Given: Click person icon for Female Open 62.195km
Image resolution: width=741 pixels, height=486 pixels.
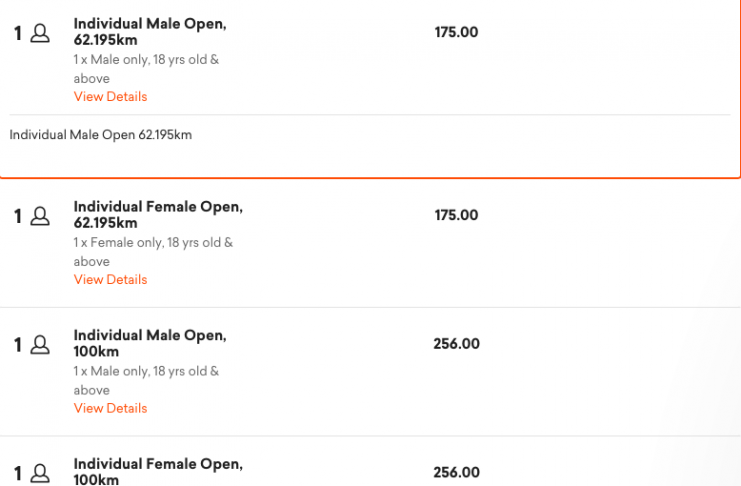Looking at the screenshot, I should [x=40, y=217].
